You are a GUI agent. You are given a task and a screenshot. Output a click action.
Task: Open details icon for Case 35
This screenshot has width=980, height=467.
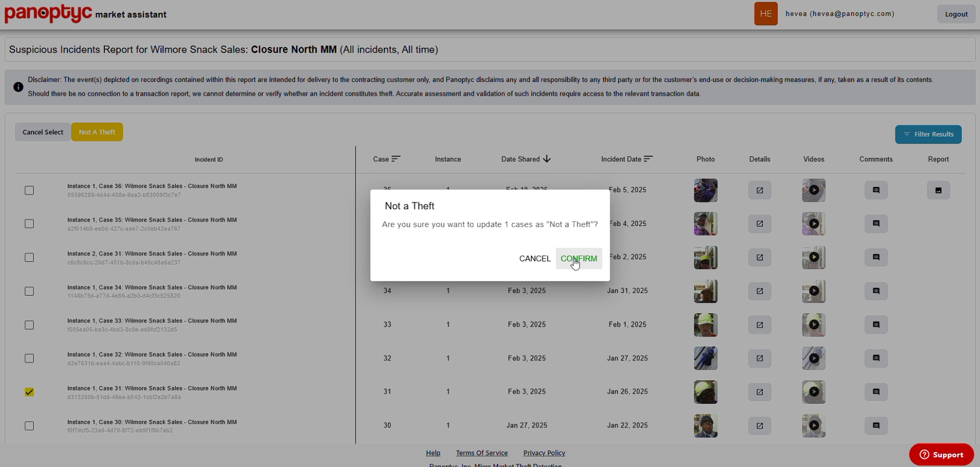[x=759, y=224]
